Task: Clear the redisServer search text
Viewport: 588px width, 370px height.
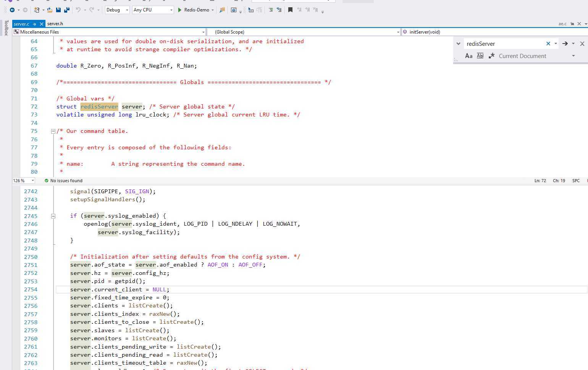Action: coord(548,44)
